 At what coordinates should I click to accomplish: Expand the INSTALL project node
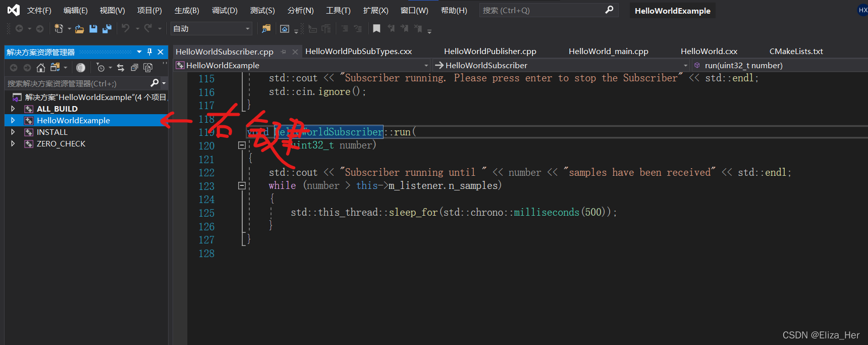pyautogui.click(x=13, y=132)
